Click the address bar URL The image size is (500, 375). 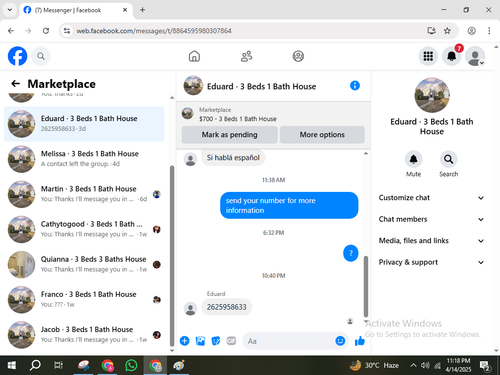coord(154,31)
